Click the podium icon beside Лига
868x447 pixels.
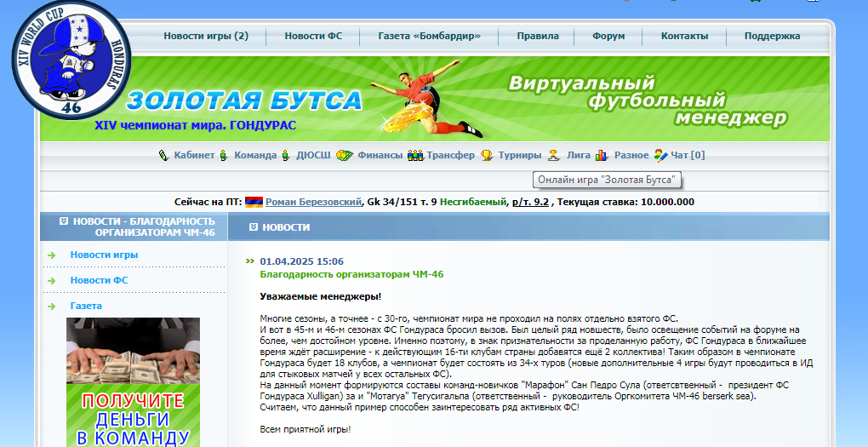554,155
